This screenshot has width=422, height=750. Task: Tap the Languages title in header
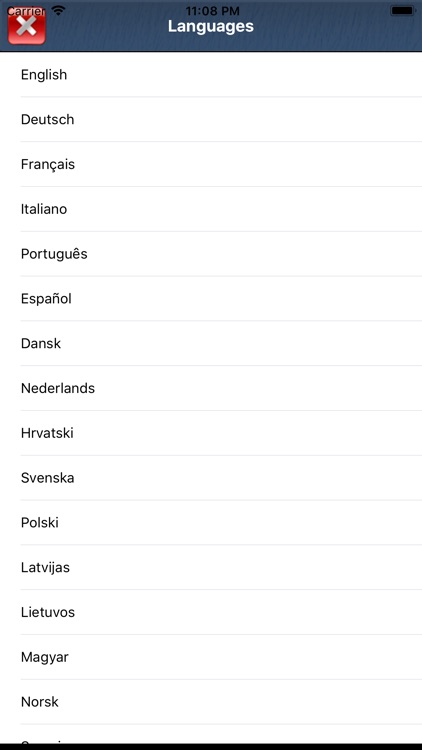coord(211,26)
